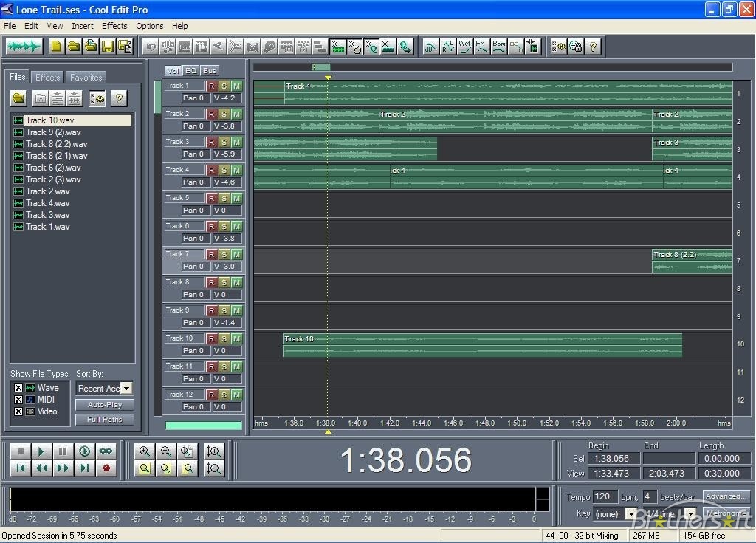Select the Bus track controls tab

(210, 70)
